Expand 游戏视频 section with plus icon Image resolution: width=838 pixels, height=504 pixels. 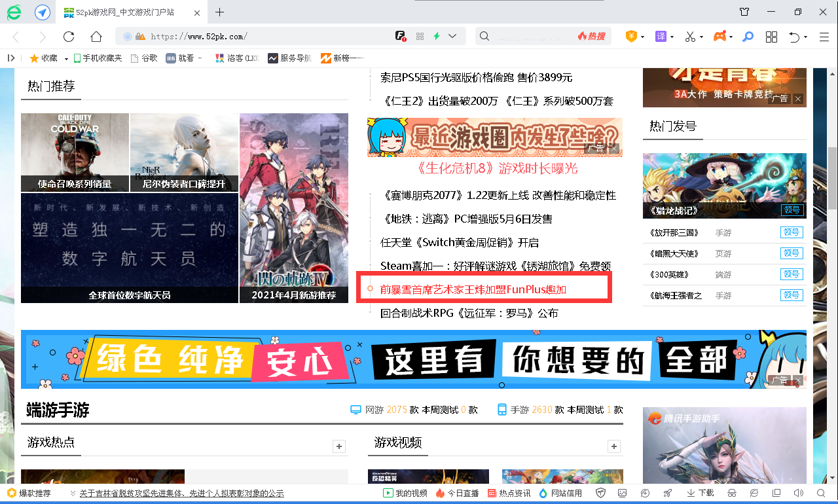pyautogui.click(x=614, y=446)
